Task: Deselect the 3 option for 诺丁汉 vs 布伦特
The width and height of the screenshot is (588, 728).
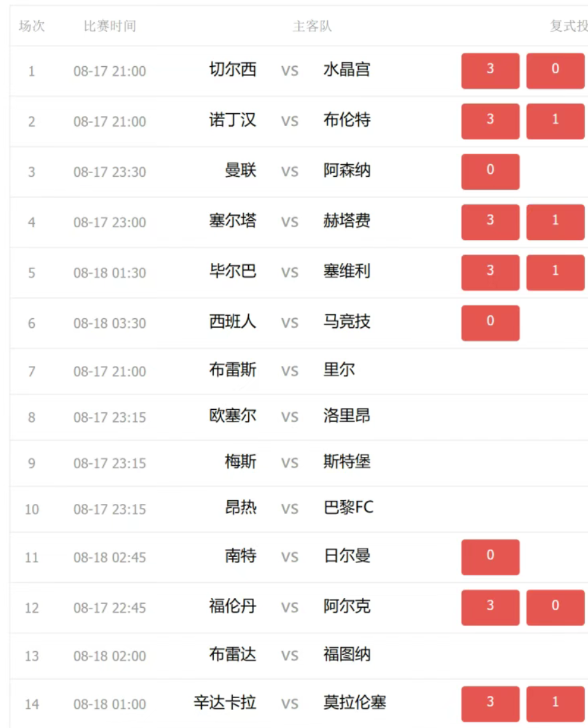Action: point(490,121)
